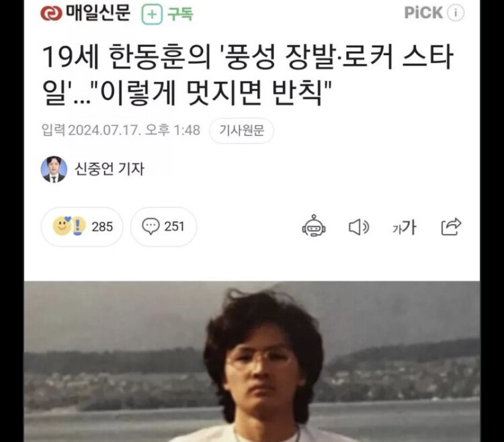
Task: Change font size with 가가 icon
Action: [x=404, y=227]
